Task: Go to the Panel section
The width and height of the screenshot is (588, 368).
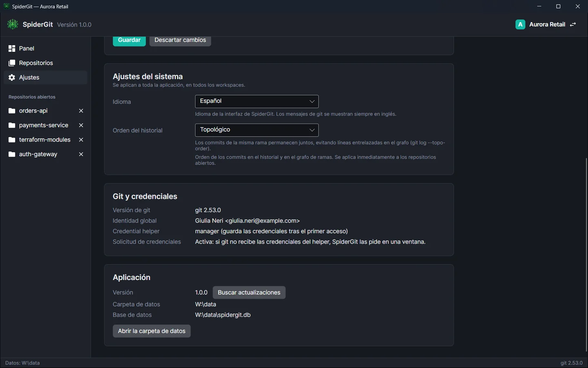Action: point(45,49)
